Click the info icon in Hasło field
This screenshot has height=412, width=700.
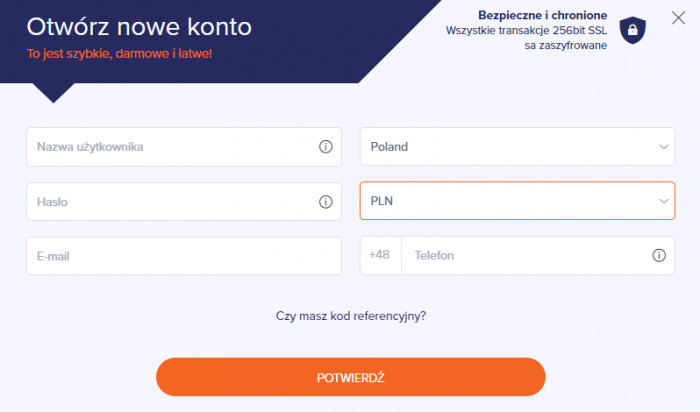(325, 202)
